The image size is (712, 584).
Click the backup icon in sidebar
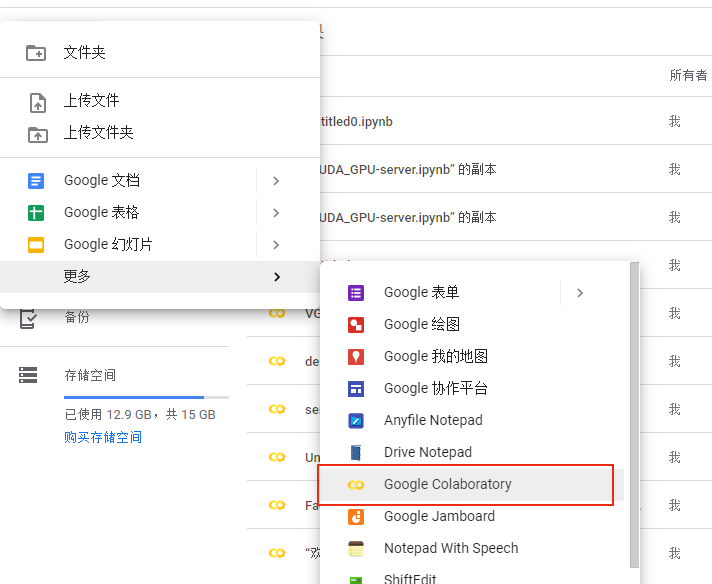coord(28,319)
